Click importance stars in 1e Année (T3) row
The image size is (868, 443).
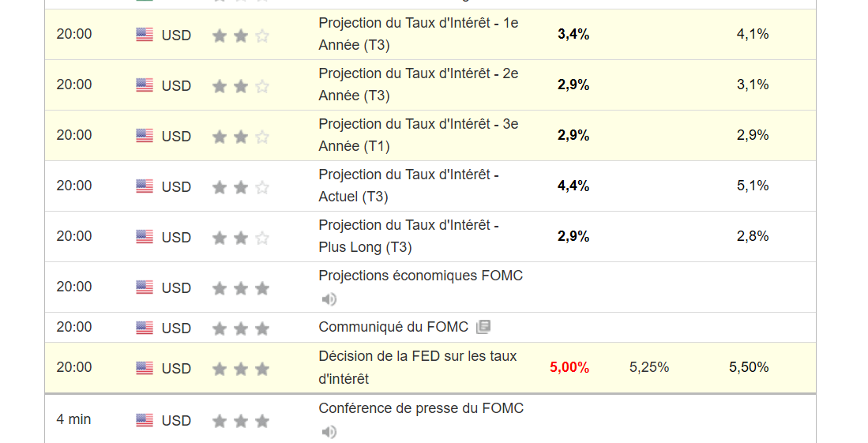click(241, 36)
